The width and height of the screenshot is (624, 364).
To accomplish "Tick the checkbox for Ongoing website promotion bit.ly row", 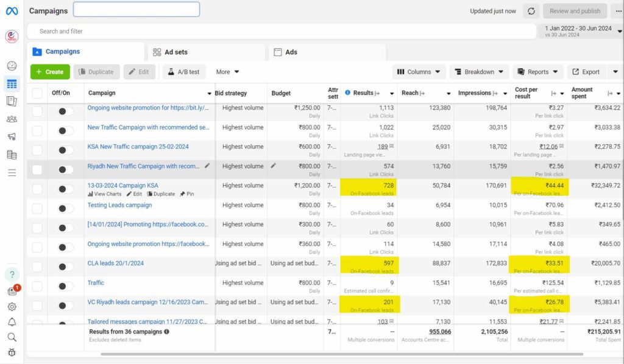I will pos(37,111).
